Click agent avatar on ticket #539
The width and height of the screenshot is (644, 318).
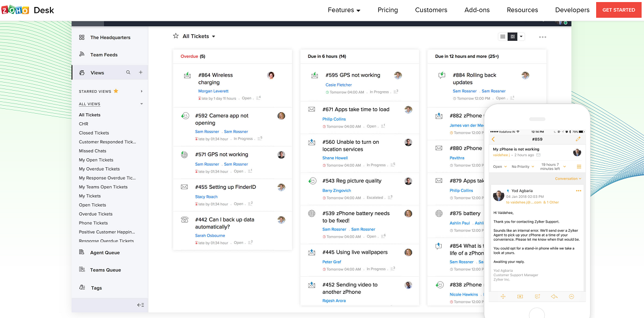pos(408,213)
